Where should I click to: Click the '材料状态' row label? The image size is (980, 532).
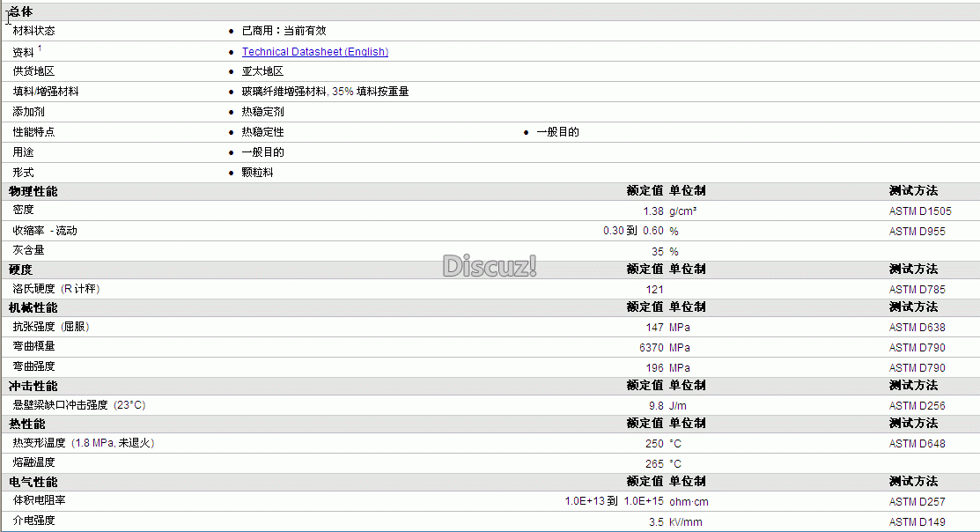tap(33, 31)
